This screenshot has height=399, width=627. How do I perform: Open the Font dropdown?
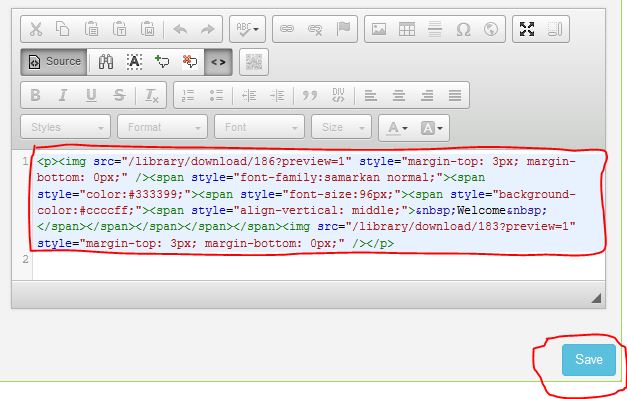260,127
